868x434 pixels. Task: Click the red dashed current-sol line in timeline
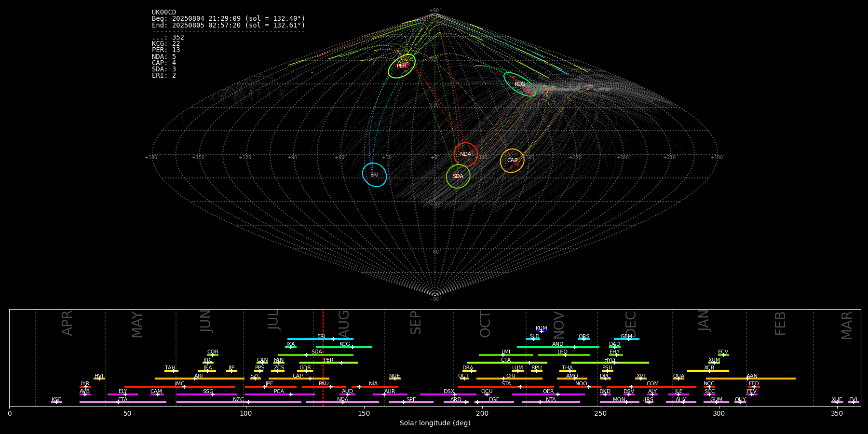tap(323, 357)
